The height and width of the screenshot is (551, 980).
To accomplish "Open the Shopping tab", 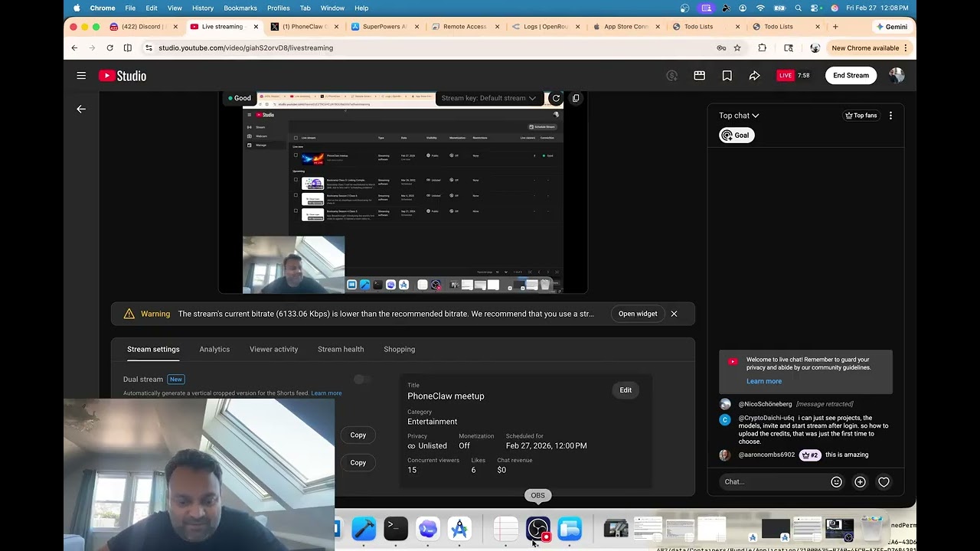I will click(x=399, y=349).
